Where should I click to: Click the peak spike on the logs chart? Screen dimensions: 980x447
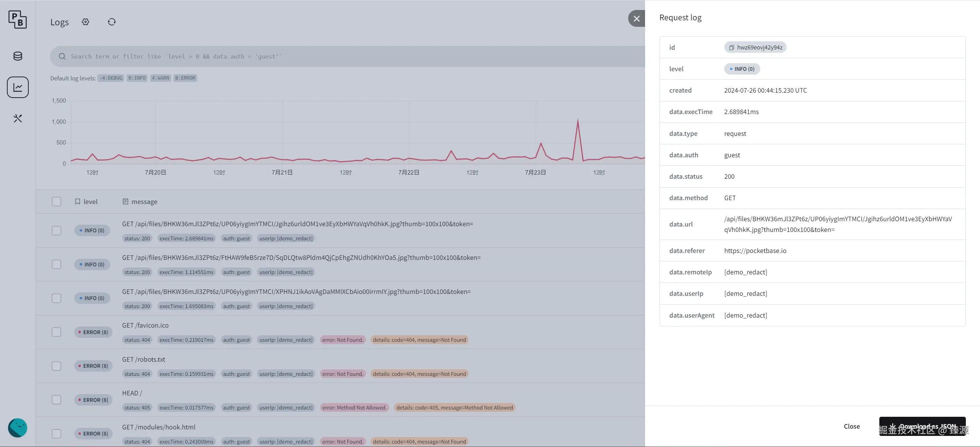pyautogui.click(x=578, y=121)
